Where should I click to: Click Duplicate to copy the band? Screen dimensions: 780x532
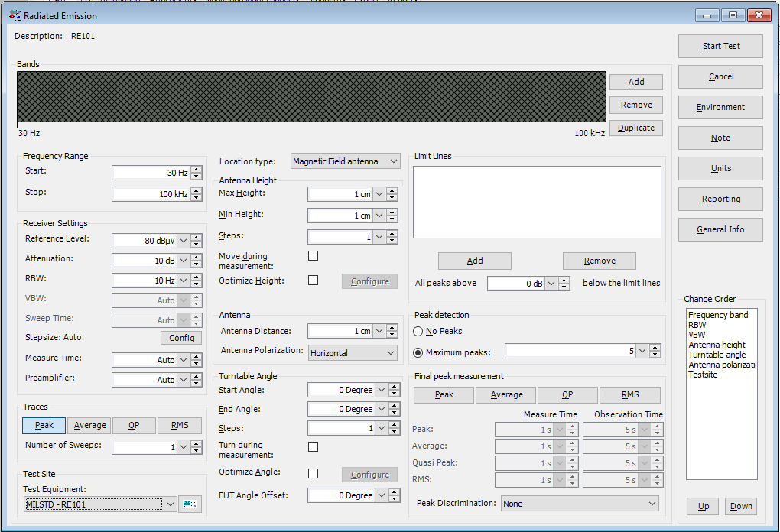pos(635,128)
